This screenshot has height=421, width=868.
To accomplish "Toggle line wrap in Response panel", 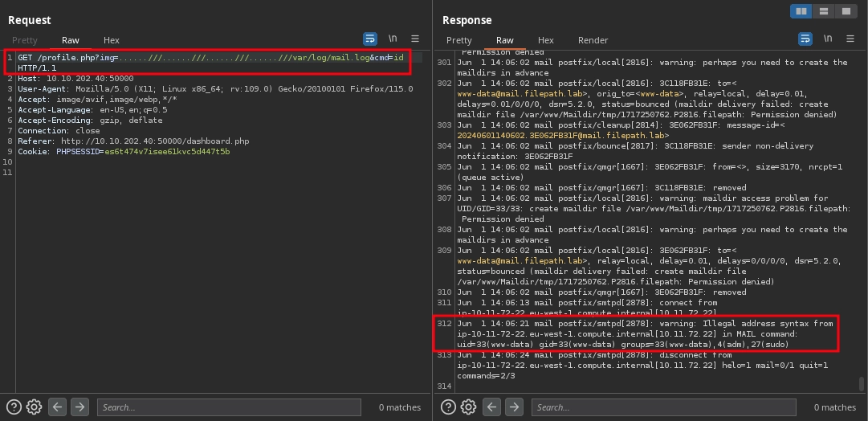I will click(x=805, y=39).
